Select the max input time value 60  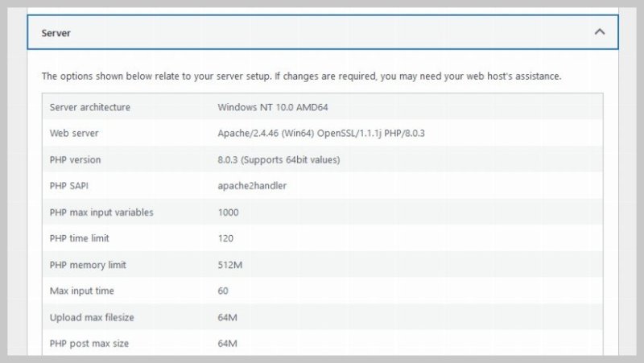(x=223, y=291)
